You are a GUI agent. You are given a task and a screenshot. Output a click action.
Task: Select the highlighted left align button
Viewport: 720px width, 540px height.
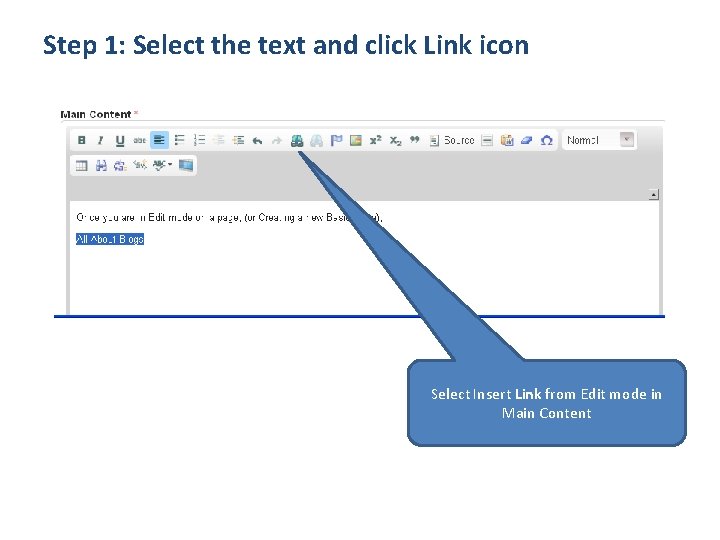(159, 140)
